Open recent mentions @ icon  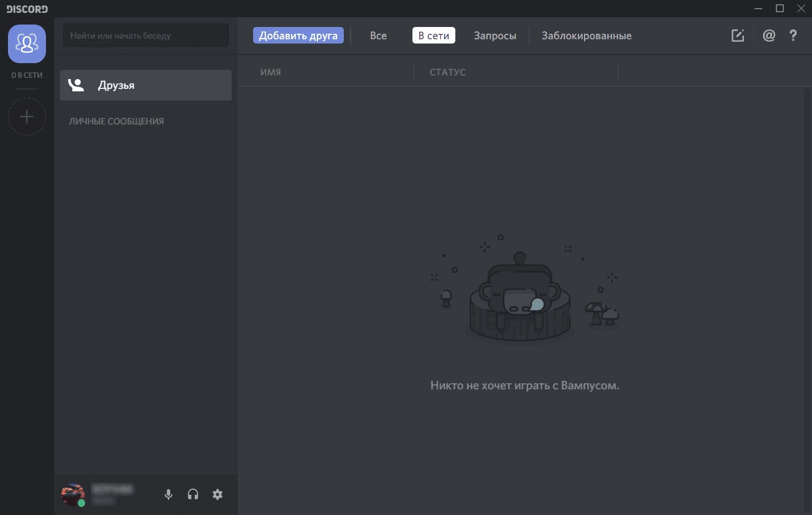(768, 36)
